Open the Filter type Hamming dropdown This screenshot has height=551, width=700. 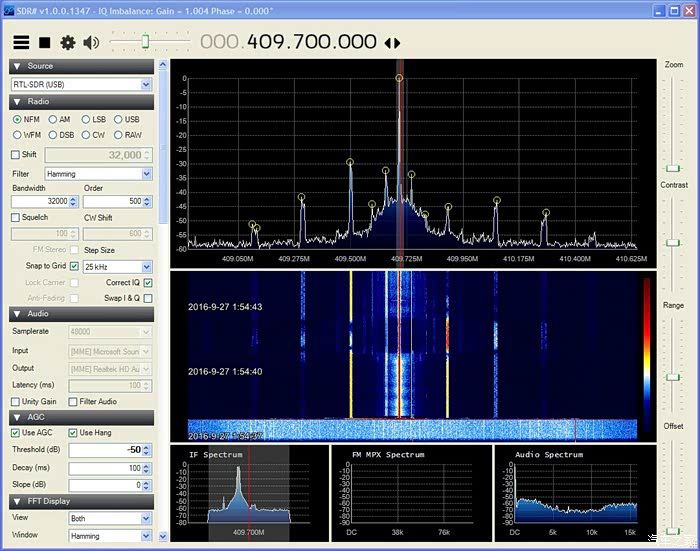(146, 173)
